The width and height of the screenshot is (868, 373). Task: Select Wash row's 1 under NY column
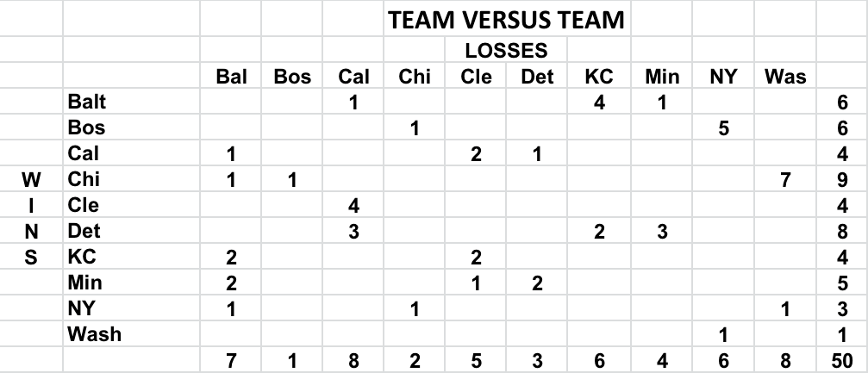(x=722, y=335)
